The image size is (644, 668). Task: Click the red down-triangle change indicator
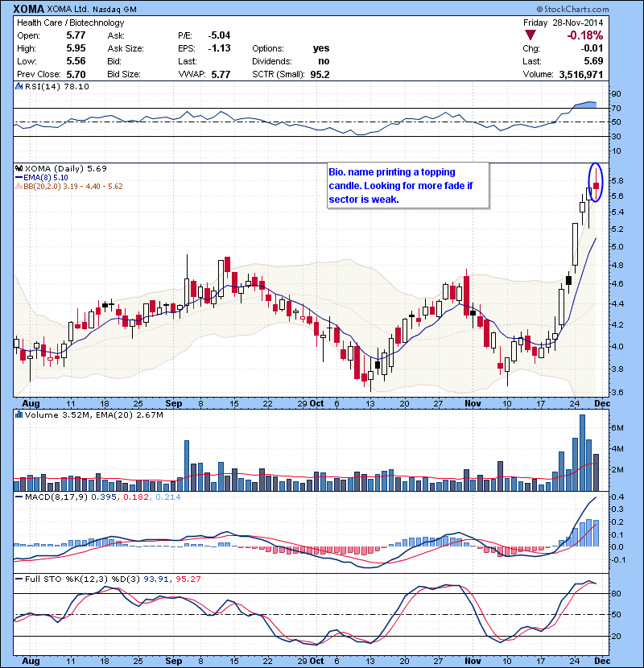530,35
